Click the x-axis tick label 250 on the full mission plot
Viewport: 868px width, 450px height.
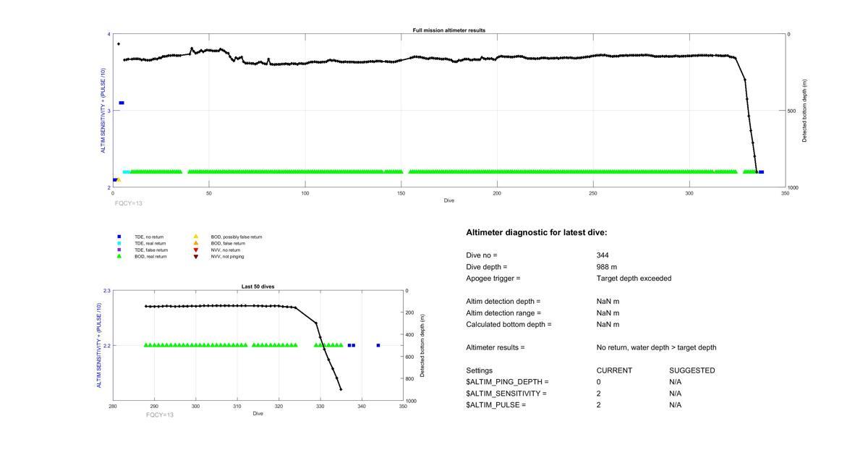click(x=593, y=194)
